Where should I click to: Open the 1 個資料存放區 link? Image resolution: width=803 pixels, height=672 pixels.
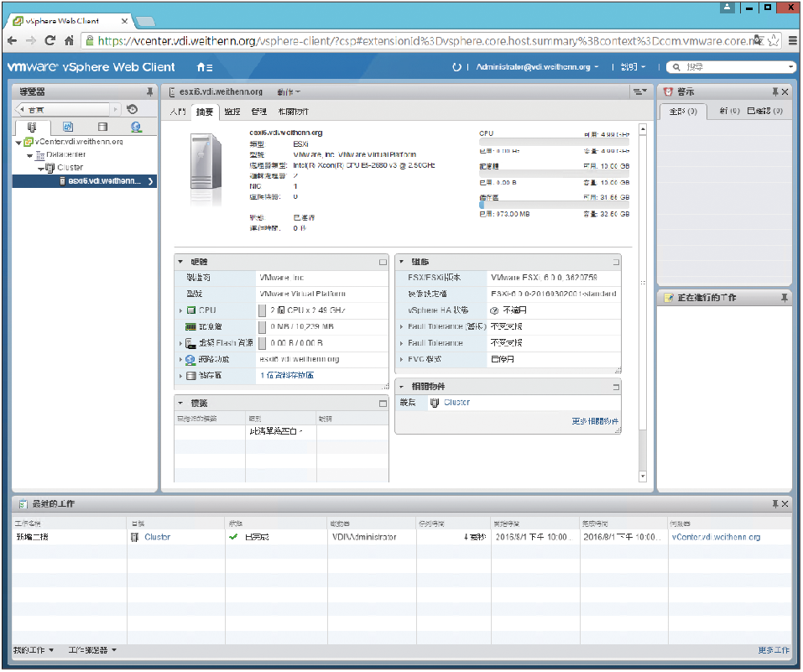pyautogui.click(x=287, y=376)
